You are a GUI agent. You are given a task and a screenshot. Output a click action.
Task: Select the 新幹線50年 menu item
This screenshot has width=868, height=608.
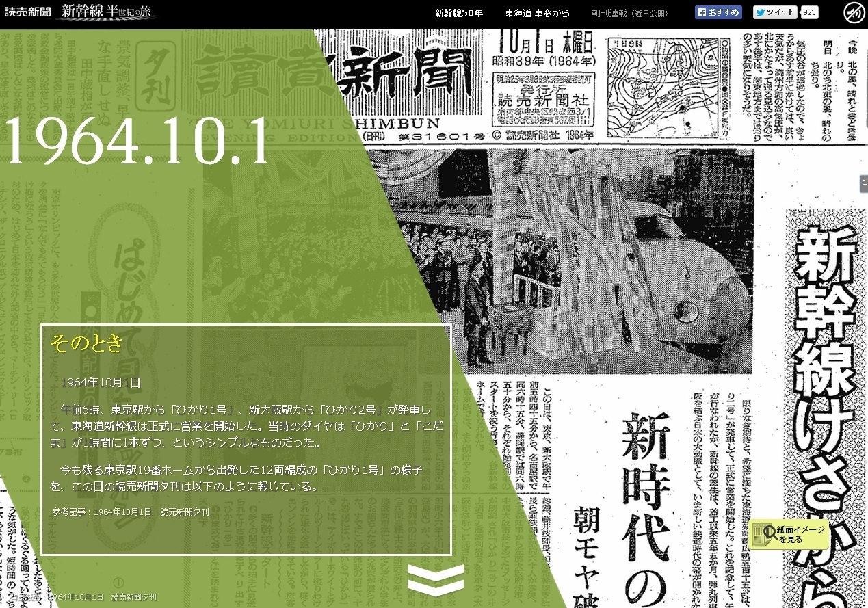(459, 13)
